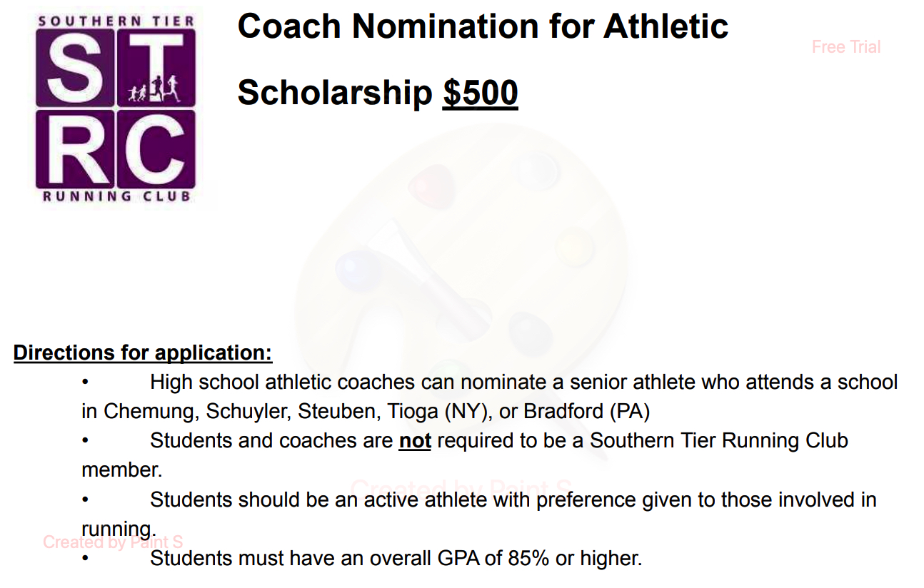
Task: Click the 'RUNNING CLUB' text below logo
Action: pyautogui.click(x=116, y=196)
